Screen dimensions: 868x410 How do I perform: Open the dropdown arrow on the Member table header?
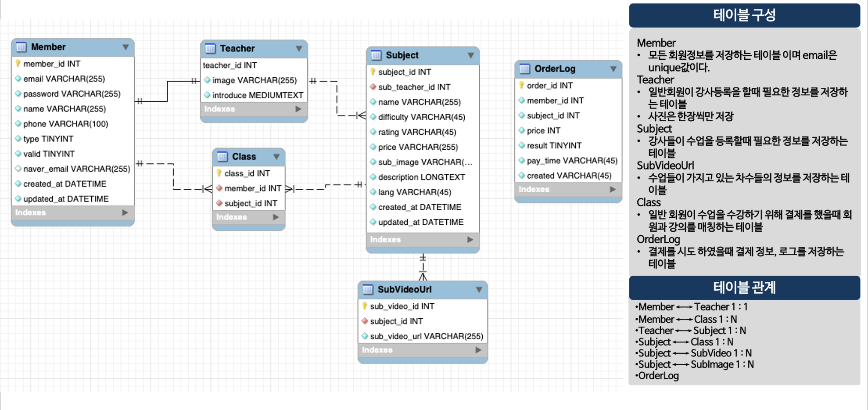(x=125, y=47)
